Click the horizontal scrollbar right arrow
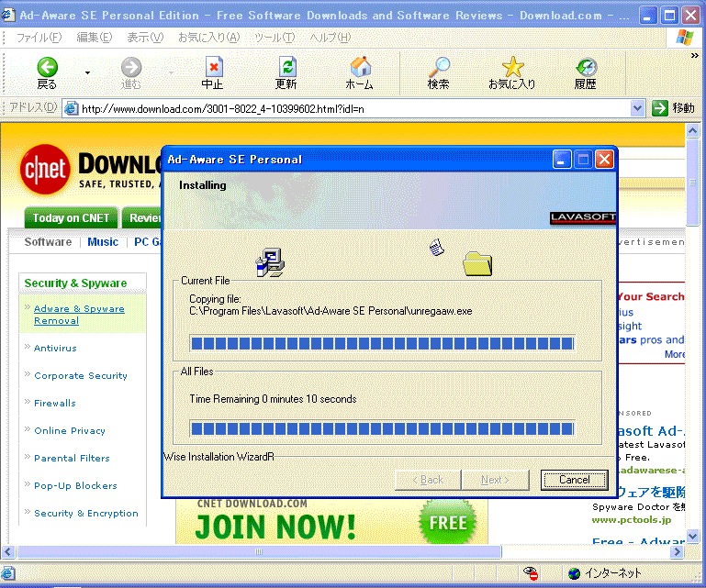The height and width of the screenshot is (588, 706). [677, 552]
